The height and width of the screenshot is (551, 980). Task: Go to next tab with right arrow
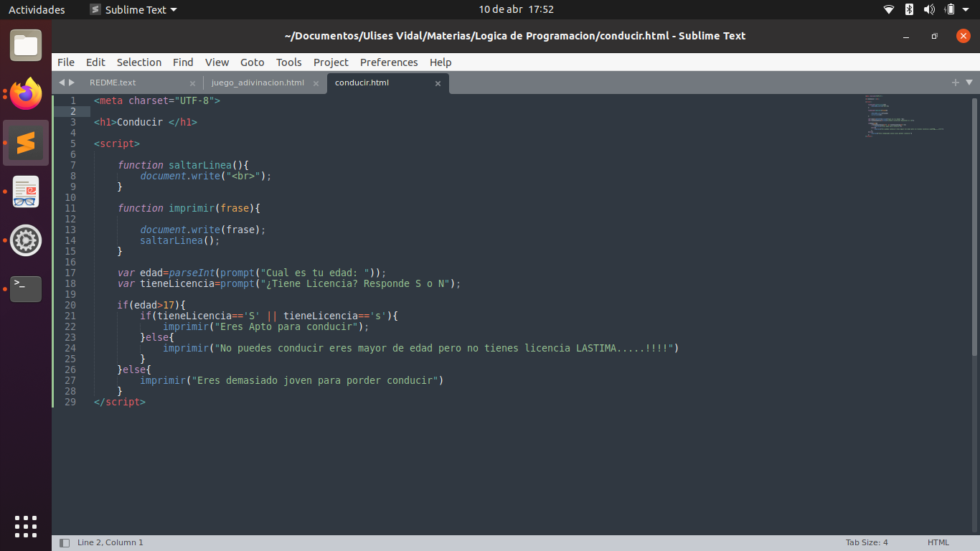click(x=72, y=83)
